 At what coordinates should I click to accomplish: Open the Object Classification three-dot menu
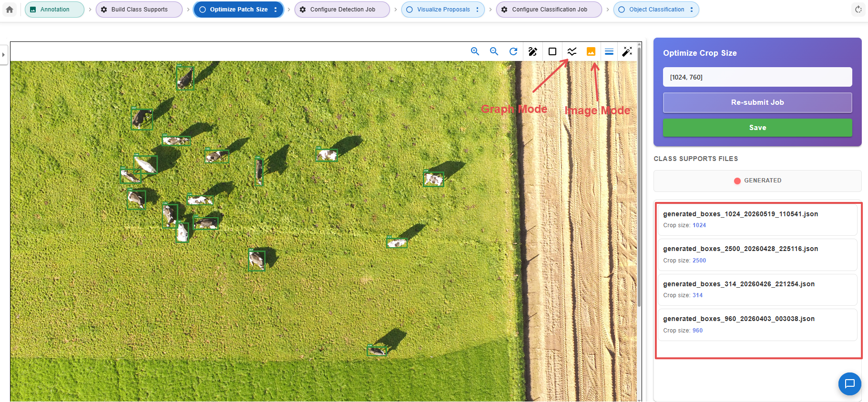click(692, 10)
